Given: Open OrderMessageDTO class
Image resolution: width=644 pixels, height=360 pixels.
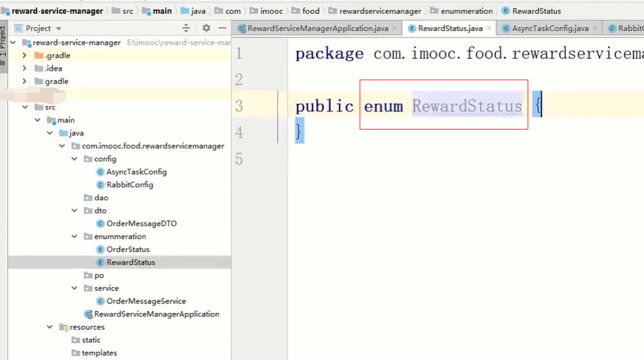Looking at the screenshot, I should coord(141,224).
